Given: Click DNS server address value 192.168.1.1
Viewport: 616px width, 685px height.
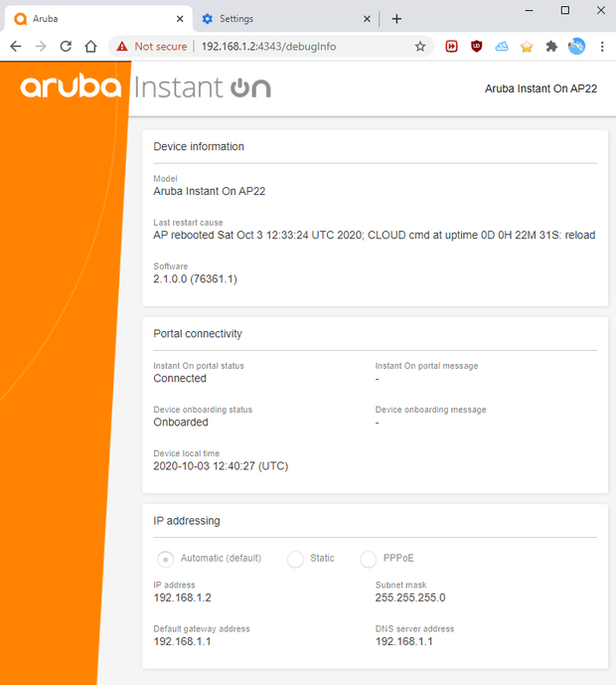Looking at the screenshot, I should point(404,641).
